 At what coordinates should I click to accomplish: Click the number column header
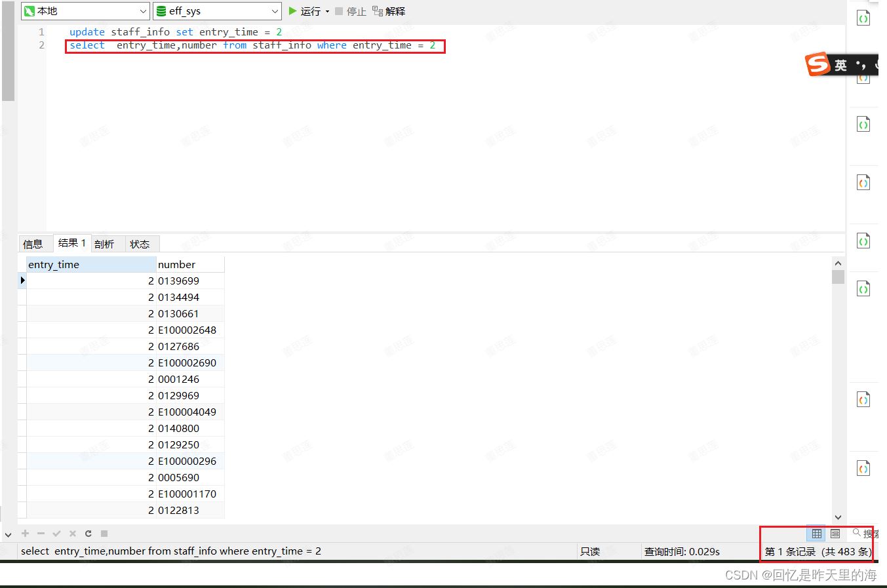(190, 264)
